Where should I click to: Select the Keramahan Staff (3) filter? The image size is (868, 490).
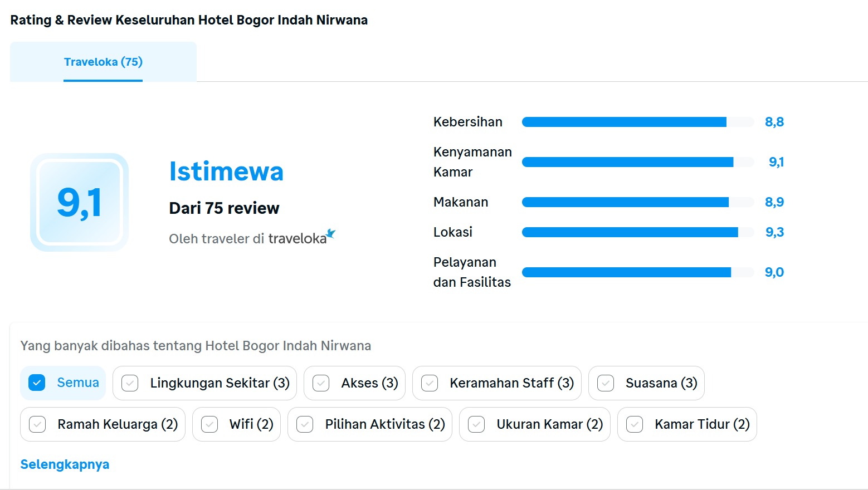(496, 383)
